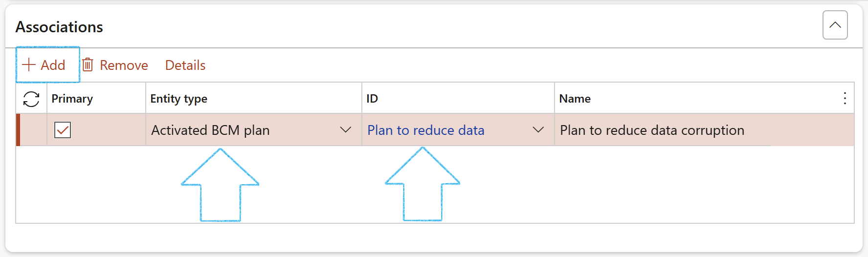Viewport: 868px width, 257px height.
Task: Click the trash can Remove icon
Action: click(x=88, y=64)
